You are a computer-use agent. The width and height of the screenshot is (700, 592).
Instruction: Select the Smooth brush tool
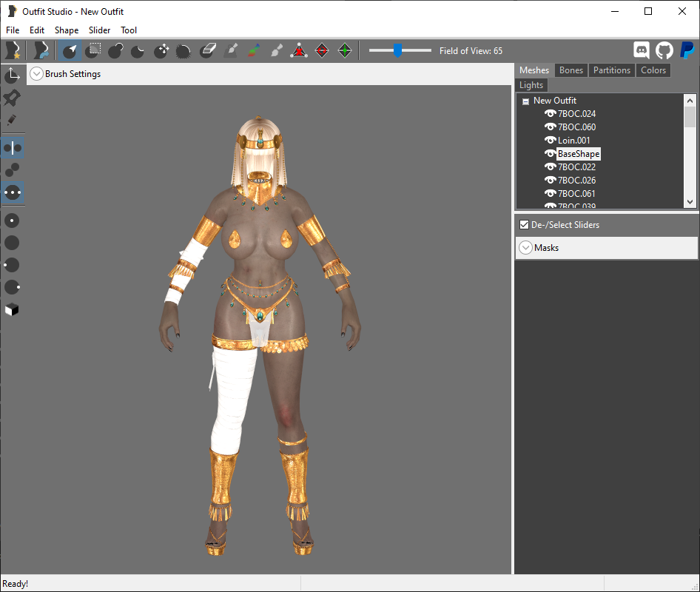(184, 51)
